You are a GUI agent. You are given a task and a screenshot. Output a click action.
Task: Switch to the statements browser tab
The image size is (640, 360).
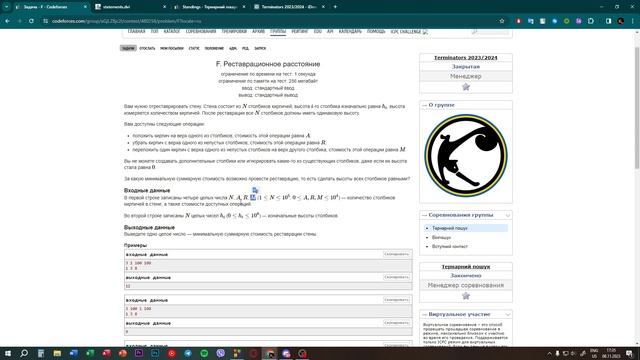click(x=129, y=7)
